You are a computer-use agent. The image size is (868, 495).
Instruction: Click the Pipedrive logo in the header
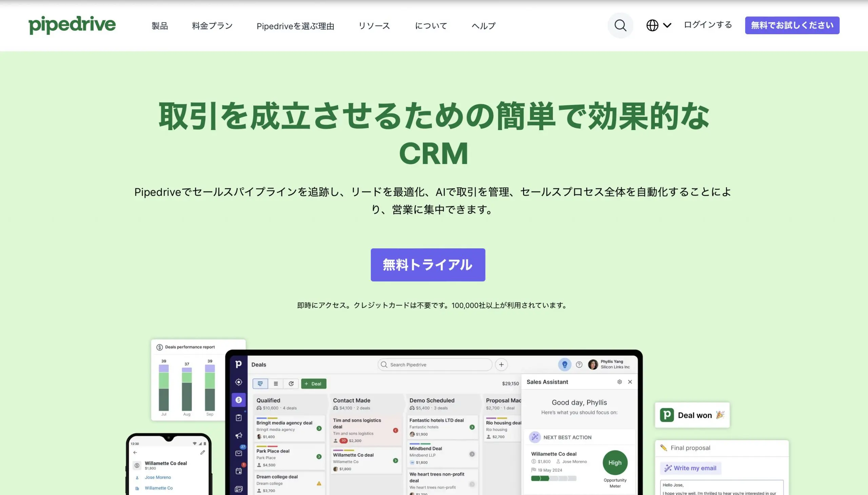coord(72,25)
